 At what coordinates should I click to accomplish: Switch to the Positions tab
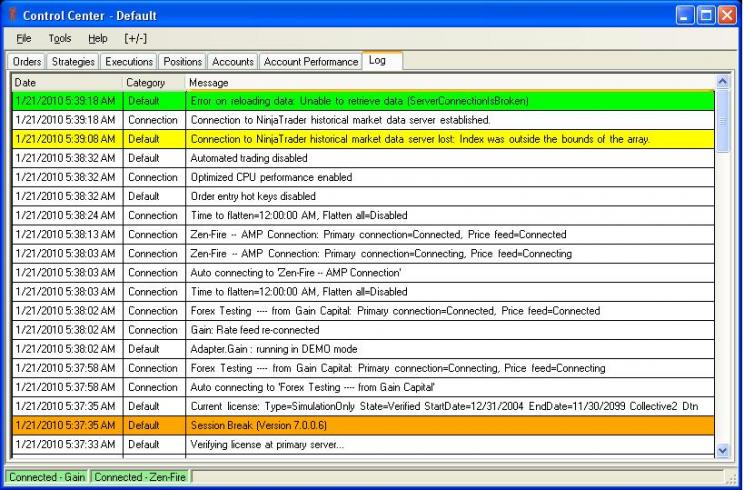[x=183, y=62]
